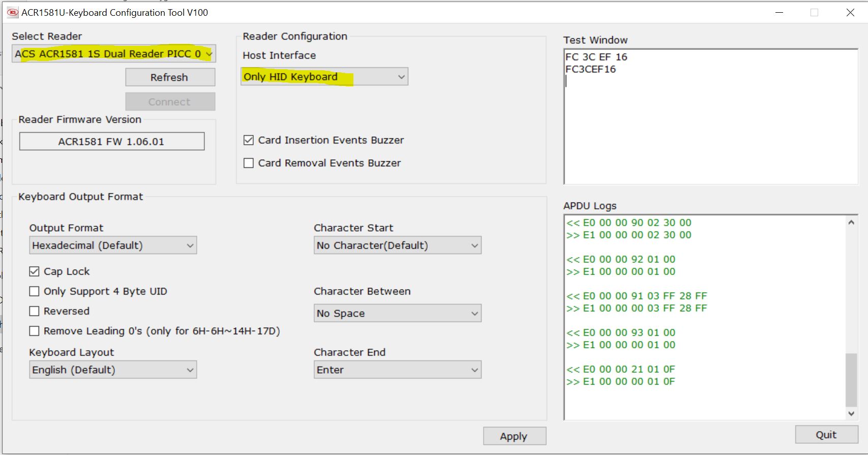
Task: Click the Reader Firmware Version field
Action: tap(112, 141)
